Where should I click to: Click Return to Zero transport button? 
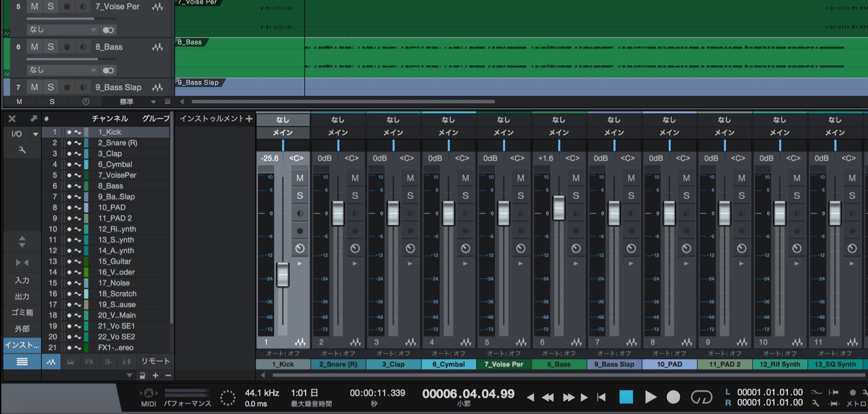tap(601, 397)
